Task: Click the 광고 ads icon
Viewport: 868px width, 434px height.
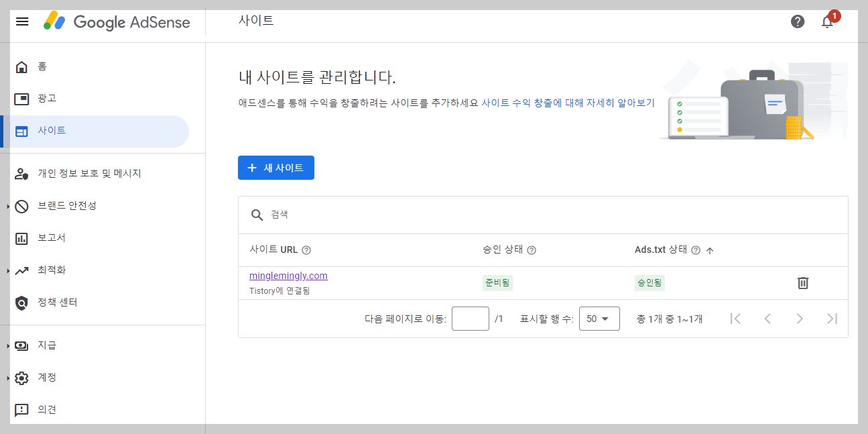Action: click(22, 99)
